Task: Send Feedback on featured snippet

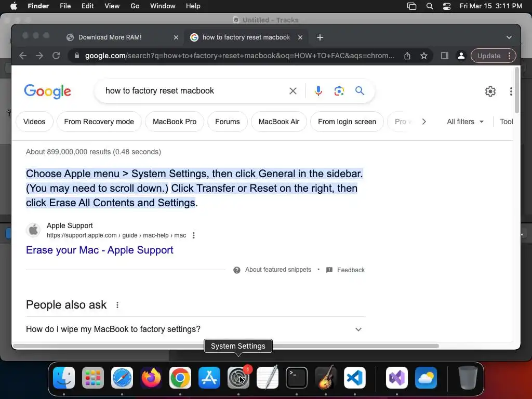Action: click(x=351, y=270)
